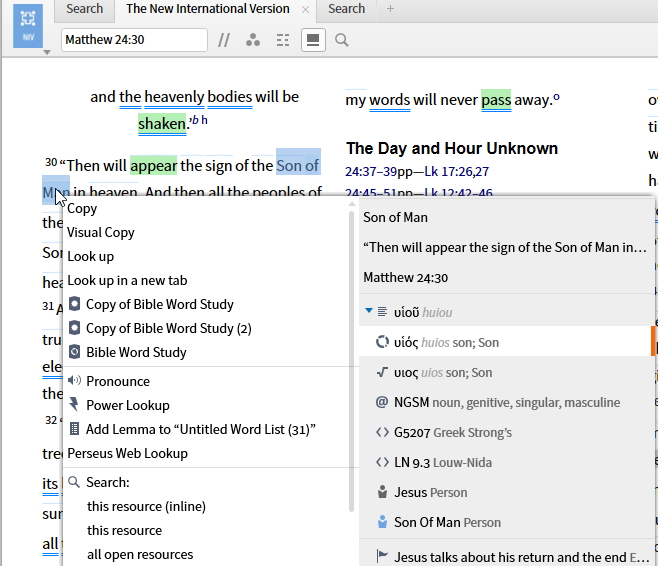This screenshot has height=566, width=658.
Task: Select NGSM morphology row
Action: [x=507, y=402]
